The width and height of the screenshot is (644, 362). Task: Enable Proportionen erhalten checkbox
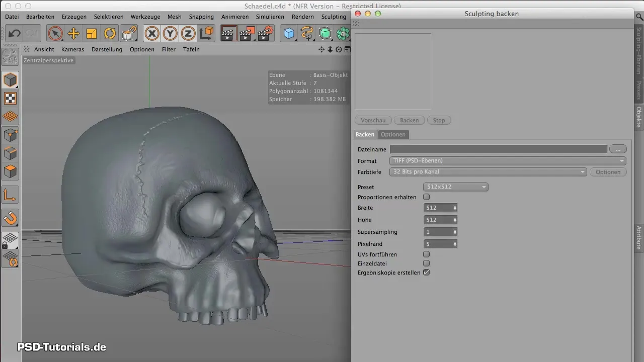pyautogui.click(x=427, y=197)
